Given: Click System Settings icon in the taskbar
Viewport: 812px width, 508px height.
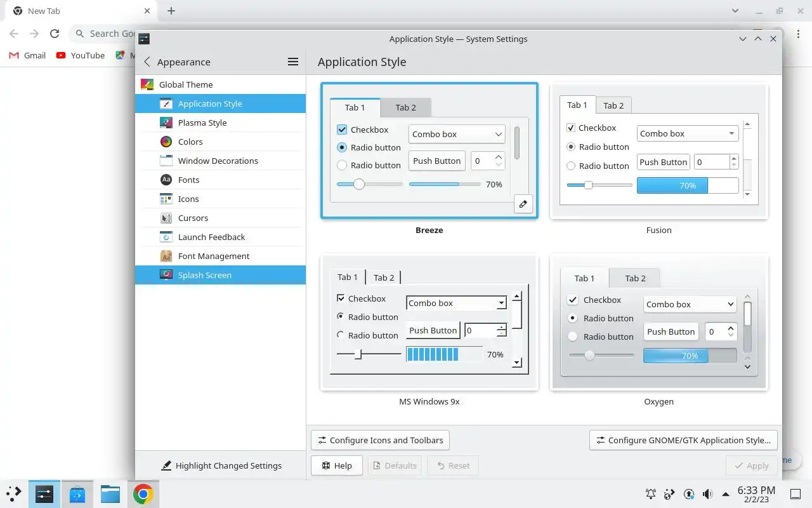Looking at the screenshot, I should click(44, 493).
